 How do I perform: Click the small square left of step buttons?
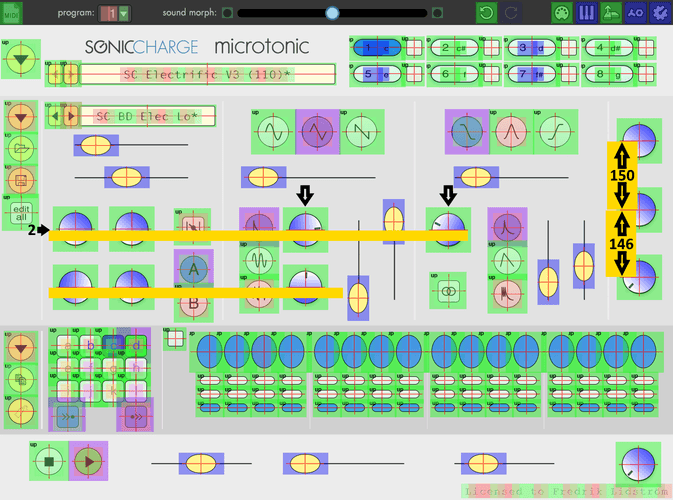[175, 339]
